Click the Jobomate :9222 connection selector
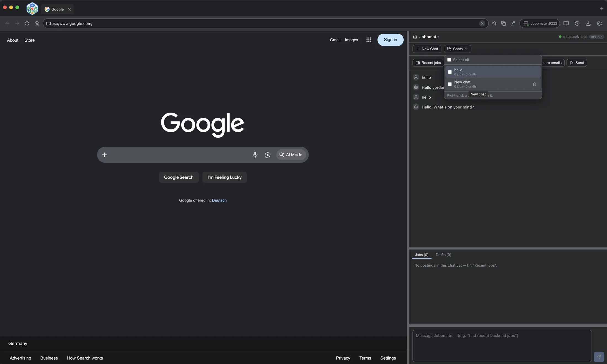Image resolution: width=607 pixels, height=364 pixels. [539, 23]
